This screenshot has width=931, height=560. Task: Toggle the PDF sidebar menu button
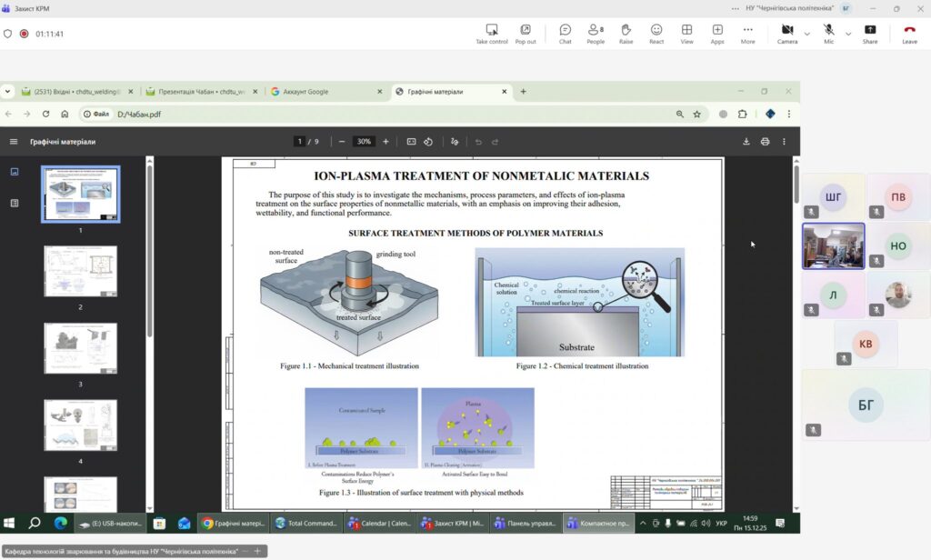pyautogui.click(x=14, y=142)
